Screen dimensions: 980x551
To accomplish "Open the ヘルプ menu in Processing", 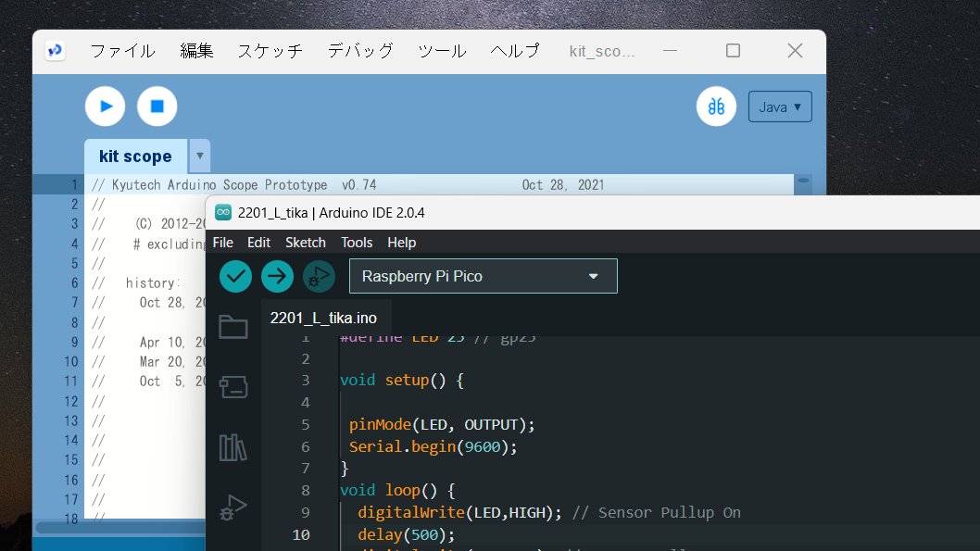I will (515, 51).
